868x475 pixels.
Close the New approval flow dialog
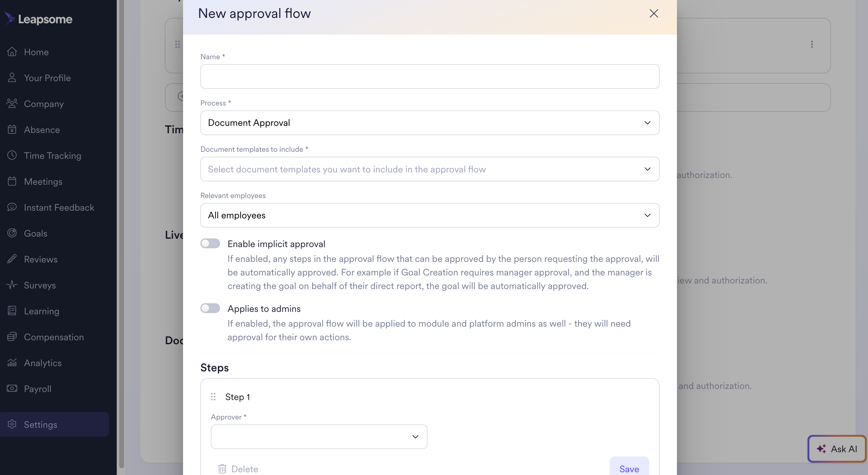(x=654, y=14)
